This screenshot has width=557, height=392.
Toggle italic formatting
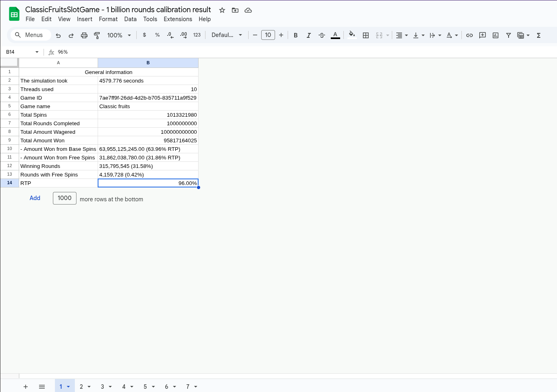pos(309,35)
